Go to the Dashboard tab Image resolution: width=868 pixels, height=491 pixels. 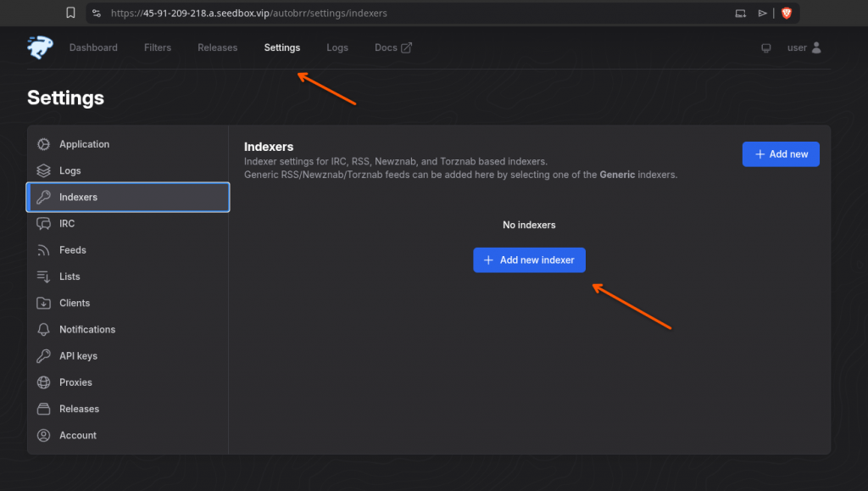pyautogui.click(x=93, y=47)
